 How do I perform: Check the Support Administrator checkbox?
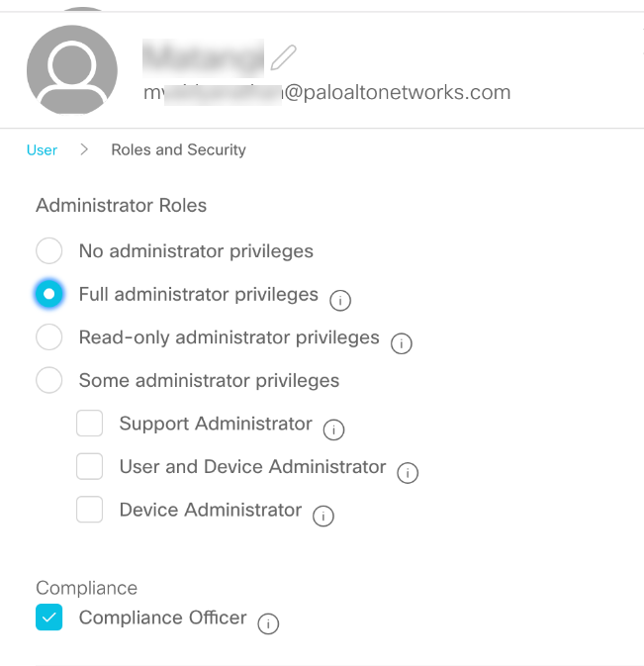pos(90,424)
